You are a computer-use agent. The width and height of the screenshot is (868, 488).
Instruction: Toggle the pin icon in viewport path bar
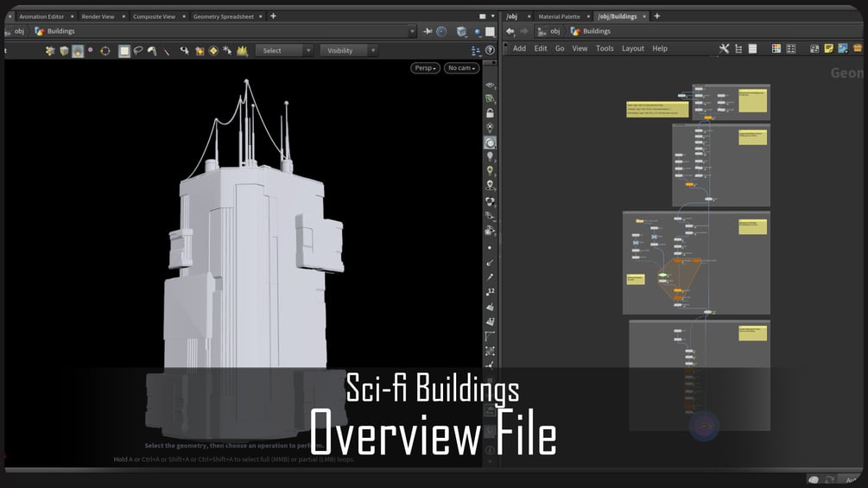pos(428,31)
